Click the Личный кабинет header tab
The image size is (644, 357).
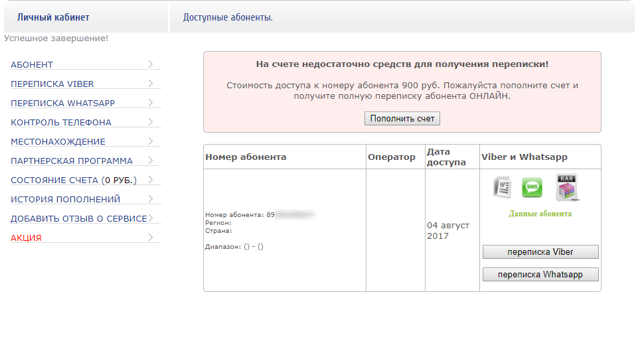tap(53, 17)
